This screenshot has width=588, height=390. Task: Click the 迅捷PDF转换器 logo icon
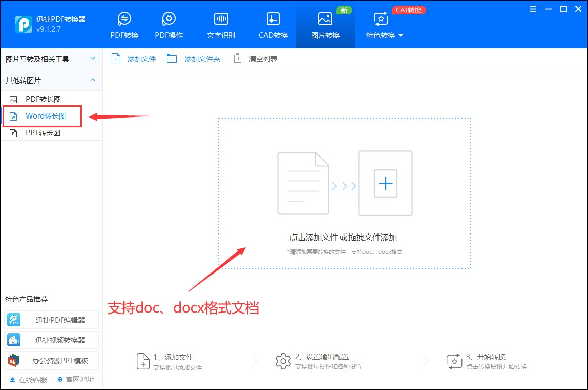[24, 24]
